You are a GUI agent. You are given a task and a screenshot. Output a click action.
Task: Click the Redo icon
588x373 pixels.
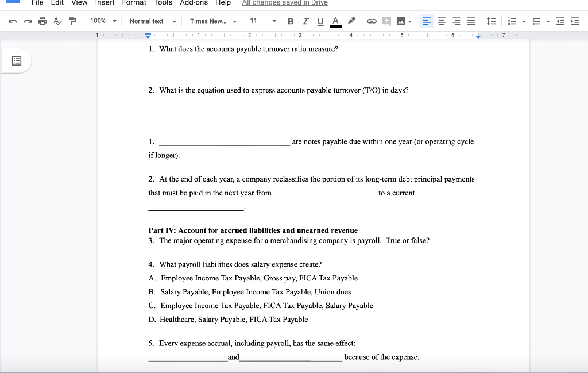pyautogui.click(x=26, y=21)
